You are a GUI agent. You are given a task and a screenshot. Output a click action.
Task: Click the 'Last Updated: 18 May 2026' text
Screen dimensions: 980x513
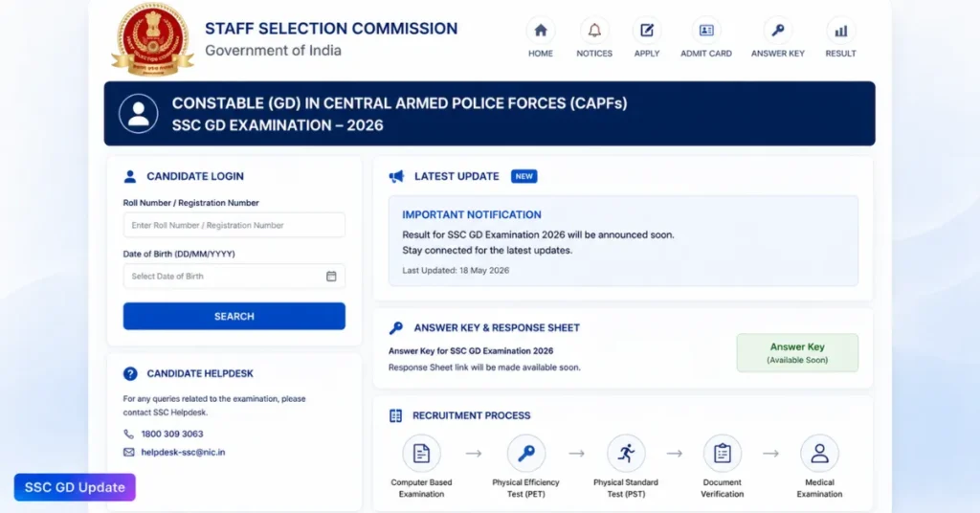[456, 271]
